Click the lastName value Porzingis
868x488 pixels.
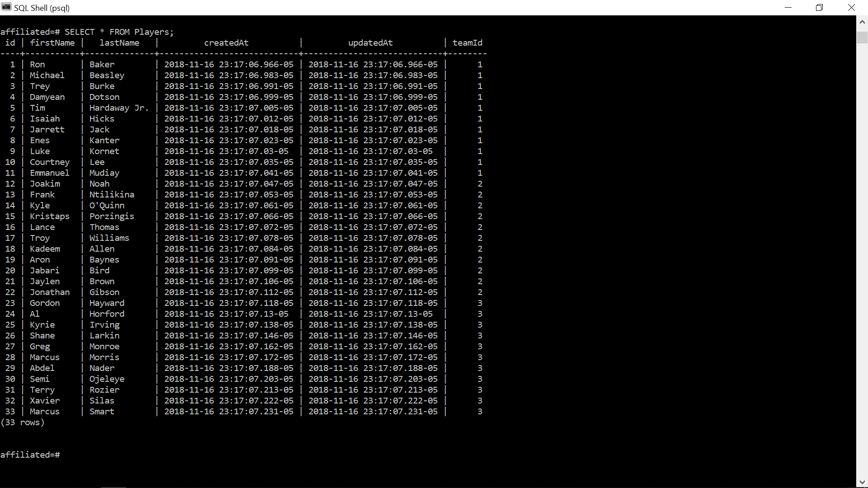tap(112, 216)
